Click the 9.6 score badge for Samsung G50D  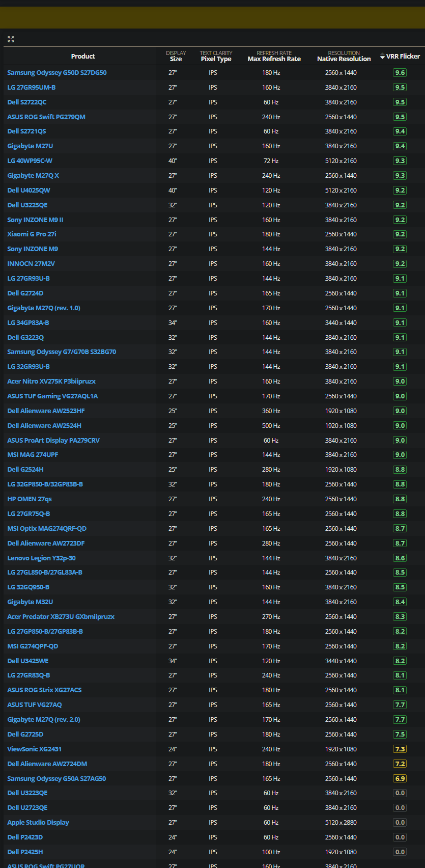(x=400, y=73)
